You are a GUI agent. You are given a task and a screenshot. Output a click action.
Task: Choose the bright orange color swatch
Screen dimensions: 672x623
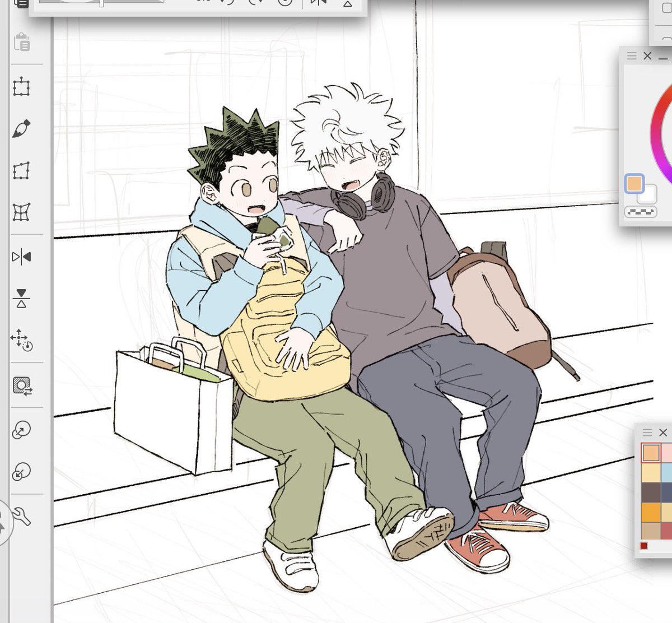pyautogui.click(x=651, y=512)
